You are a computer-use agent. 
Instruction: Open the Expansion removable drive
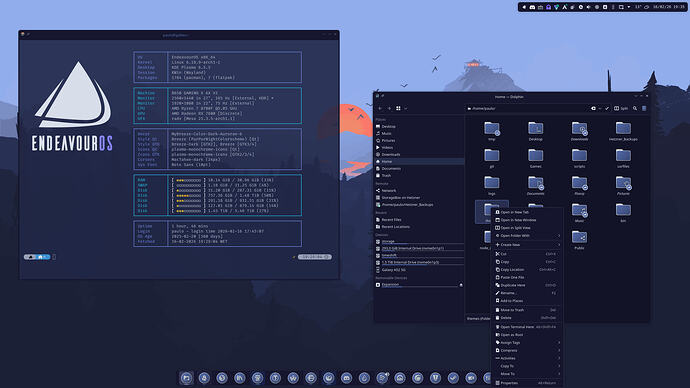point(416,285)
